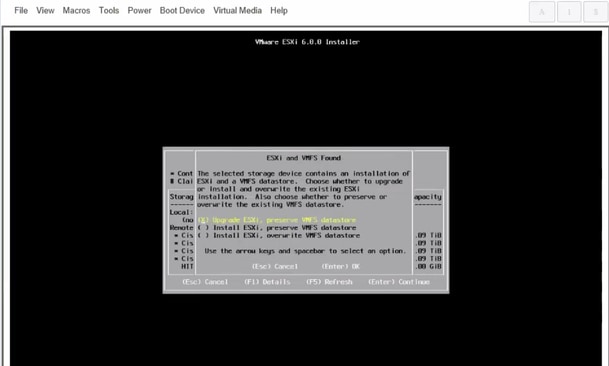The width and height of the screenshot is (609, 366).
Task: Open the Tools menu
Action: coord(109,10)
